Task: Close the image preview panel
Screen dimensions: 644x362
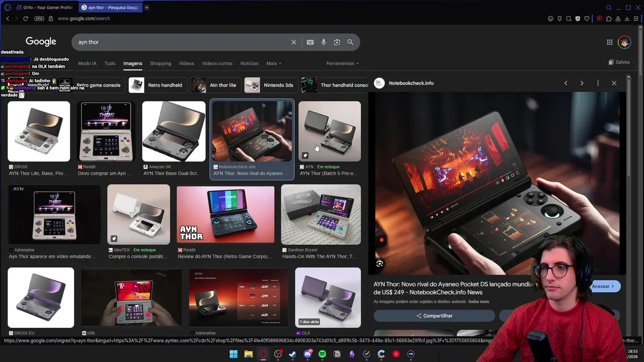Action: (614, 83)
